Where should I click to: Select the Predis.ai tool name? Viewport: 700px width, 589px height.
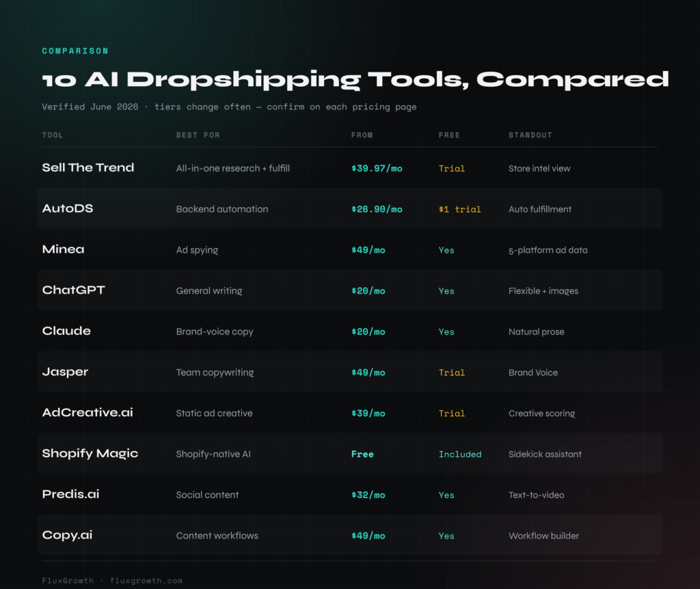point(70,494)
